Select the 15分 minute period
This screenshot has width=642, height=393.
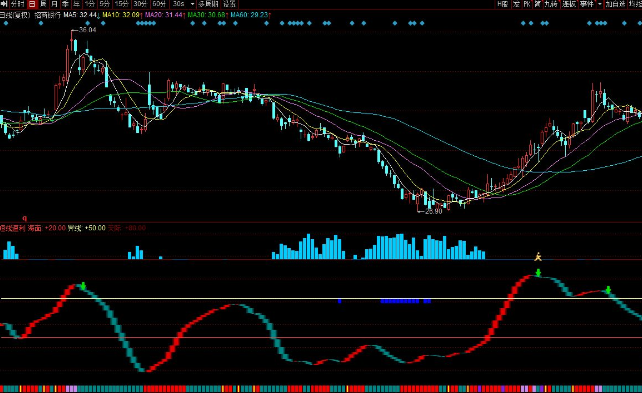tap(122, 4)
